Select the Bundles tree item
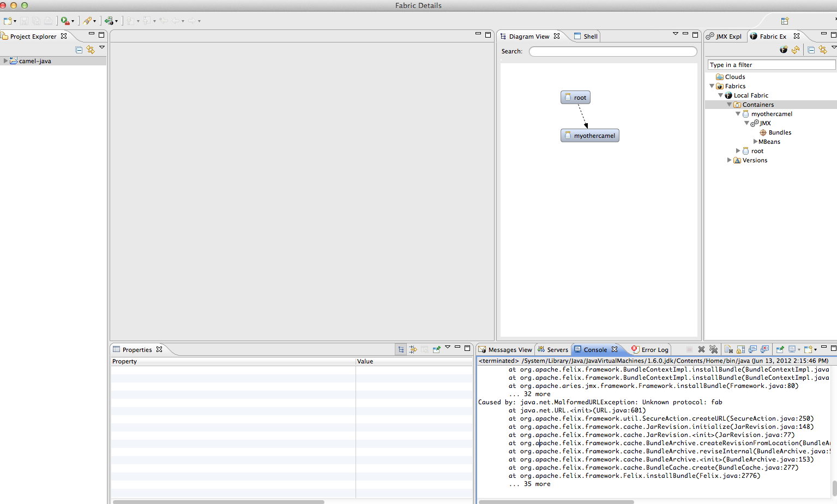The width and height of the screenshot is (837, 504). tap(780, 132)
